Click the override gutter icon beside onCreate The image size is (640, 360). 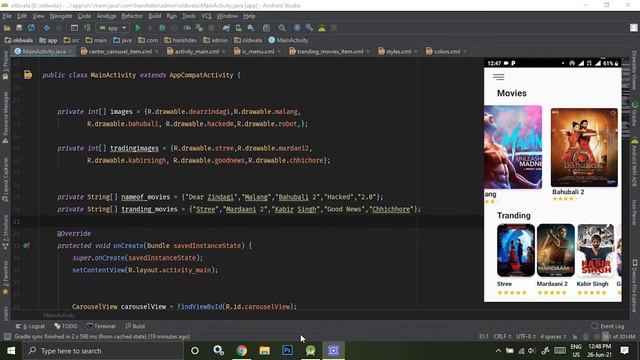(x=26, y=246)
